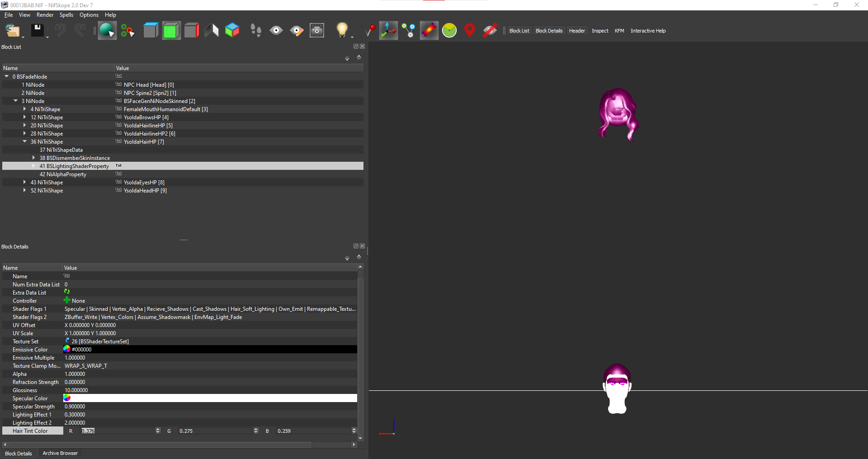Click the screenshot camera icon
This screenshot has width=868, height=459.
click(317, 30)
